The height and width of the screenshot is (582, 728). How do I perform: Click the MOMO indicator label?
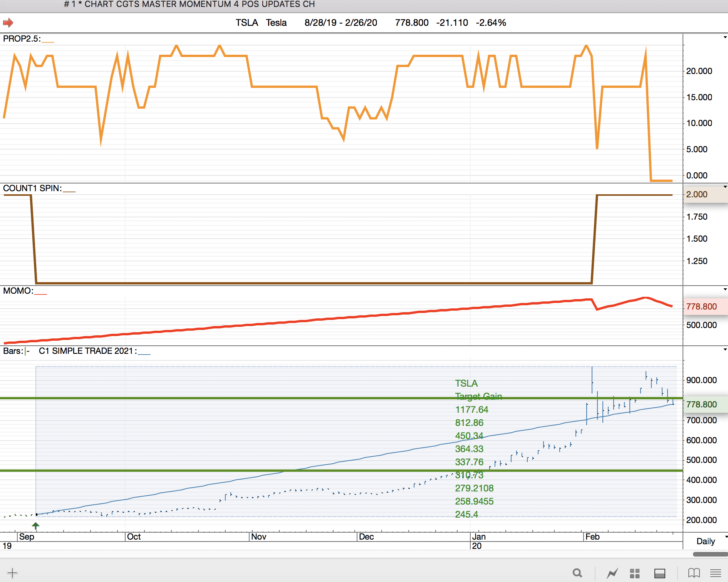coord(18,291)
